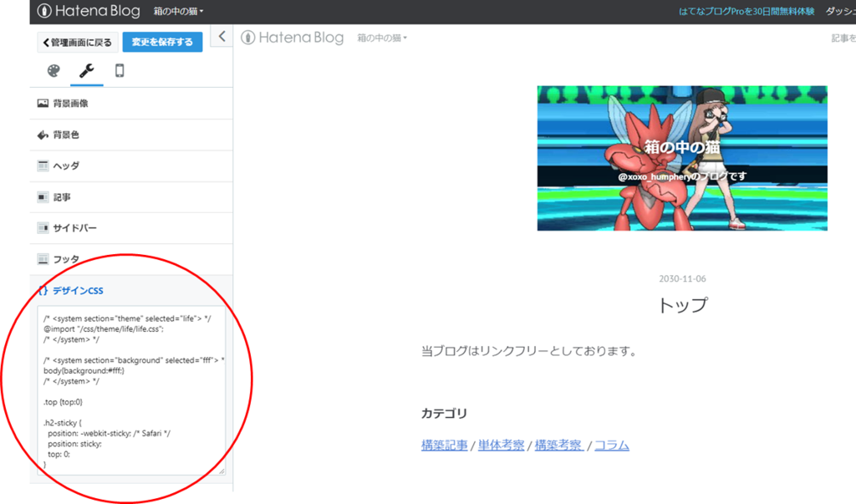Viewport: 856px width, 504px height.
Task: Click 管理画面に戻る button
Action: pyautogui.click(x=78, y=42)
